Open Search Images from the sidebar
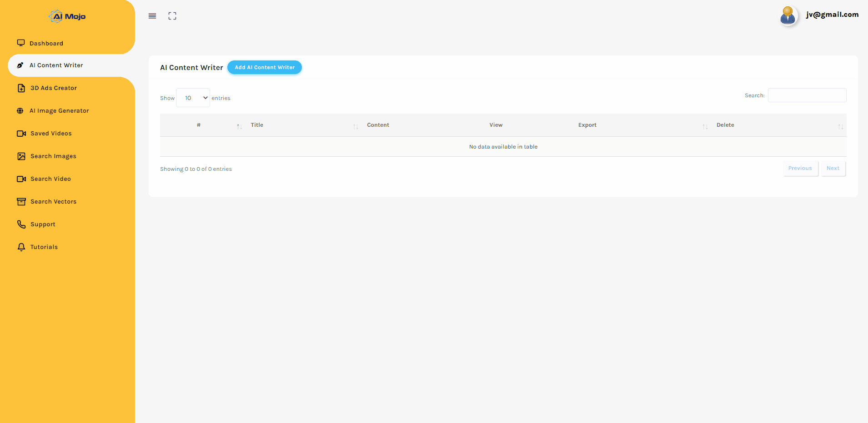The height and width of the screenshot is (423, 868). (53, 156)
